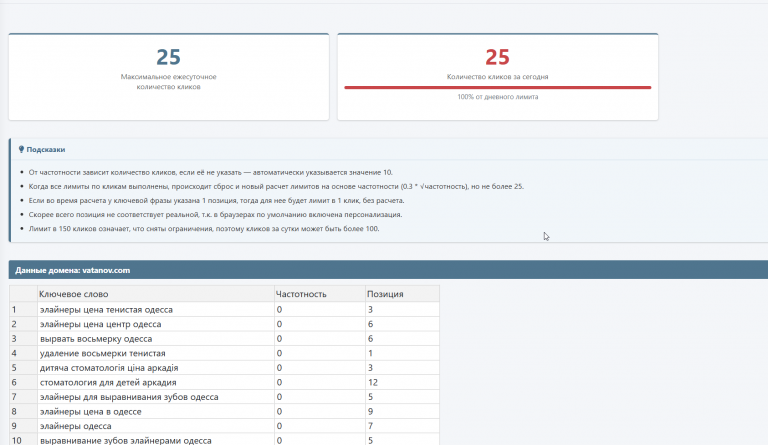Select the cell стоматология для детей аркадия

click(156, 382)
